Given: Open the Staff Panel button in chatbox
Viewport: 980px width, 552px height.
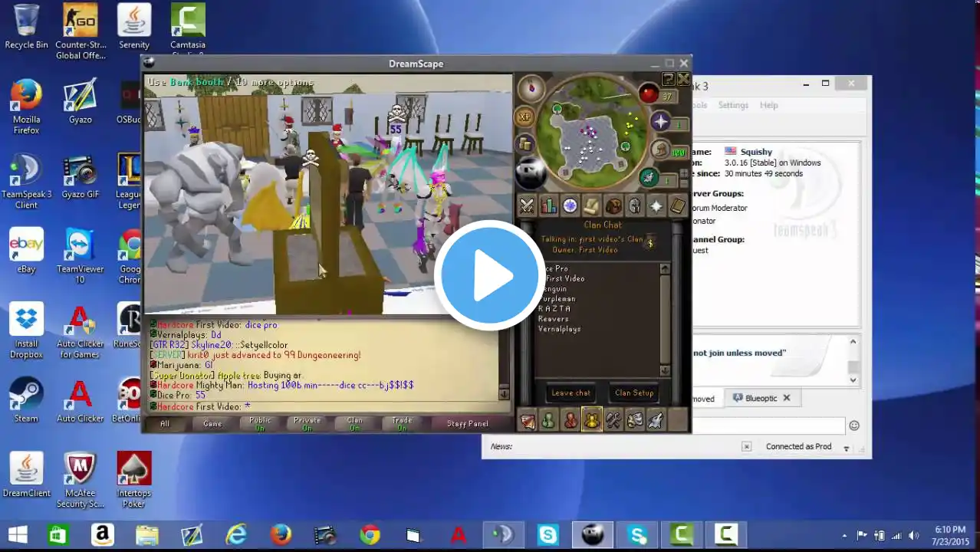Looking at the screenshot, I should coord(468,423).
